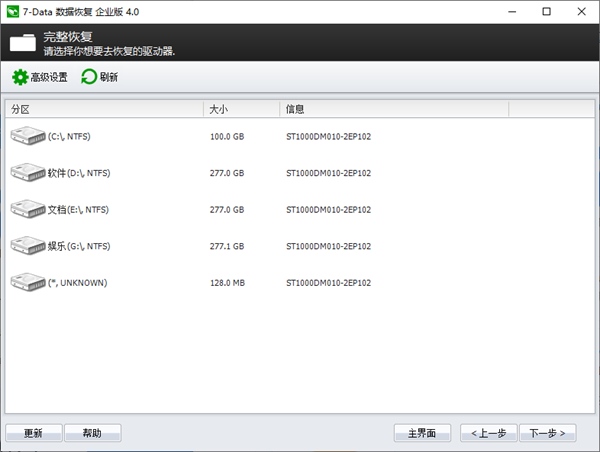Click 277.0 GB size in 文档 row
600x452 pixels.
pos(227,210)
